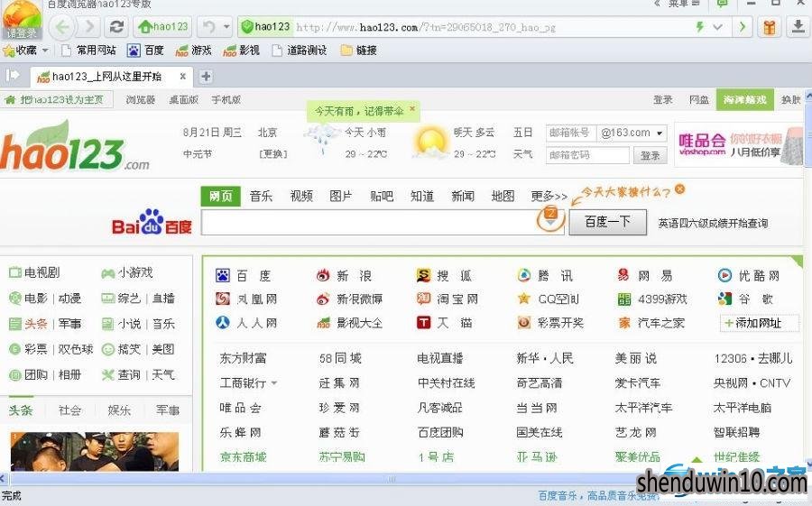Screen dimensions: 812x506
Task: Click the 小游戏 gamepad icon
Action: 107,273
